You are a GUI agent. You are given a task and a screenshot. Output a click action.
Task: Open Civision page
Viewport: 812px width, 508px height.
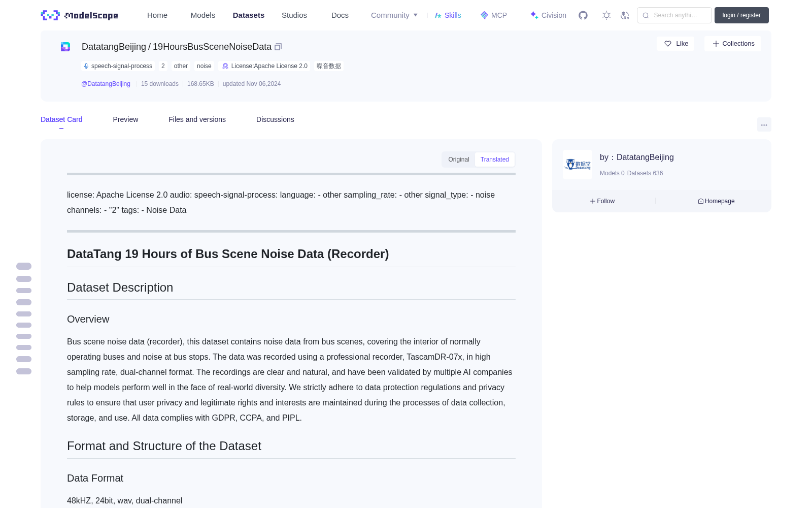pyautogui.click(x=548, y=15)
